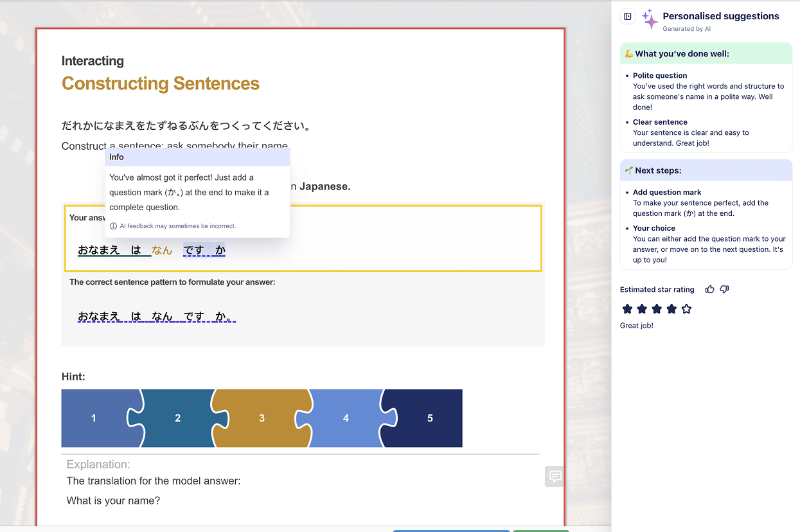Open the comment feedback chat icon

coord(555,476)
